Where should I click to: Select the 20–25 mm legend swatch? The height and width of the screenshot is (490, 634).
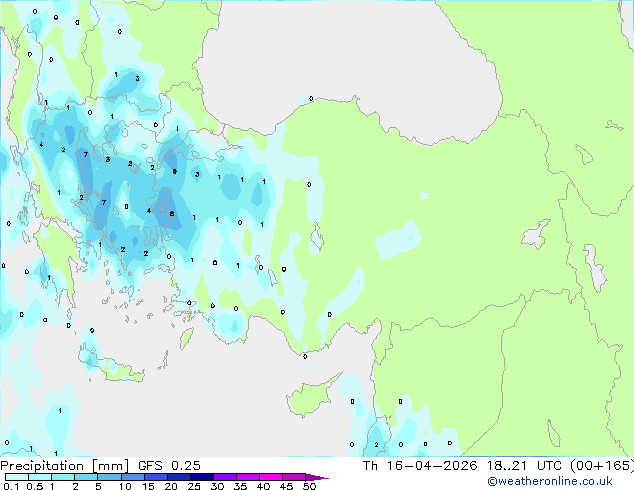(x=178, y=477)
